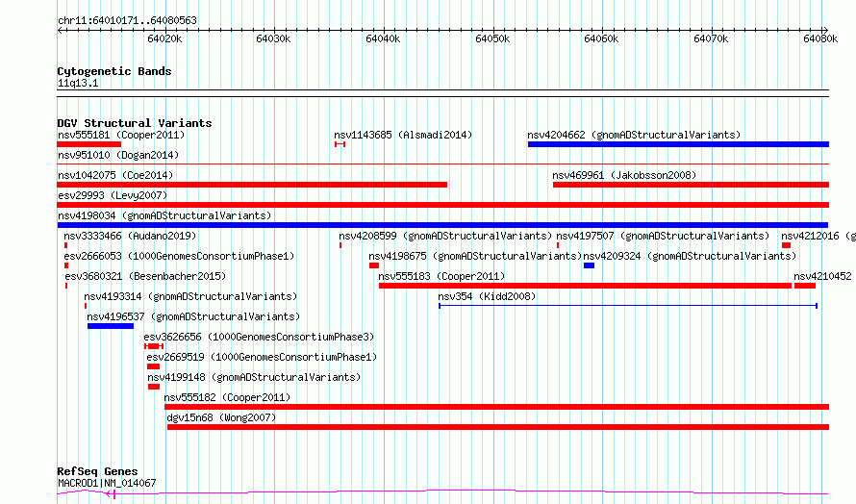Click the nsv469961 (Jakobsson2008) label
This screenshot has height=504, width=856.
pyautogui.click(x=624, y=175)
